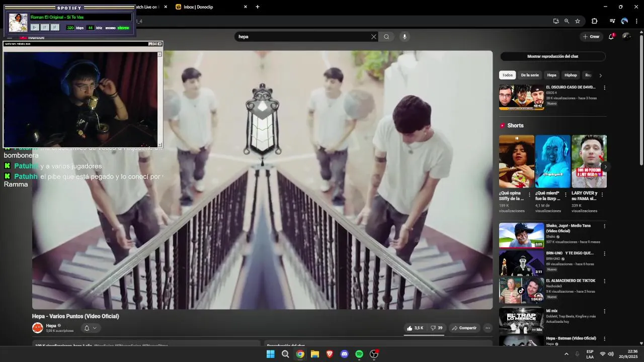The image size is (644, 362).
Task: Select the Todos filter chip
Action: [x=508, y=75]
